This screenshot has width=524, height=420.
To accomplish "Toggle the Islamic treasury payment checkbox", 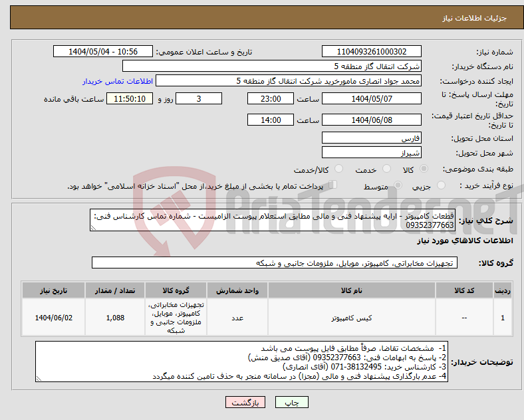I will click(x=333, y=185).
